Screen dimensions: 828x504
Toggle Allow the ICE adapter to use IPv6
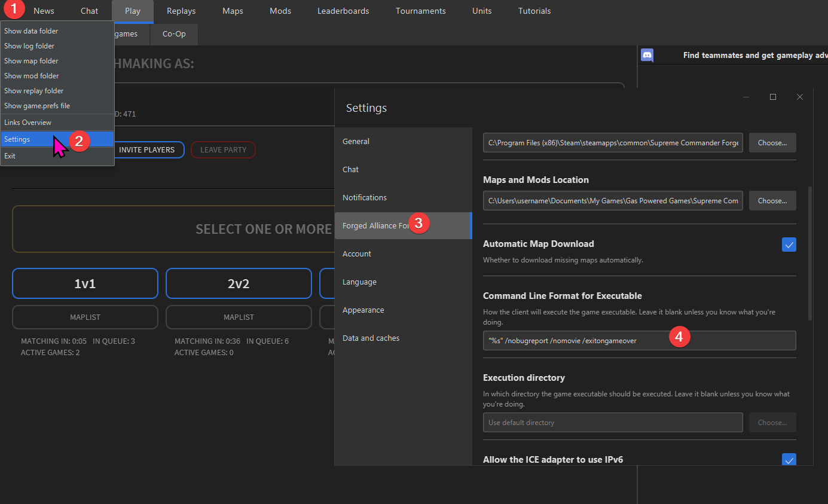[789, 460]
